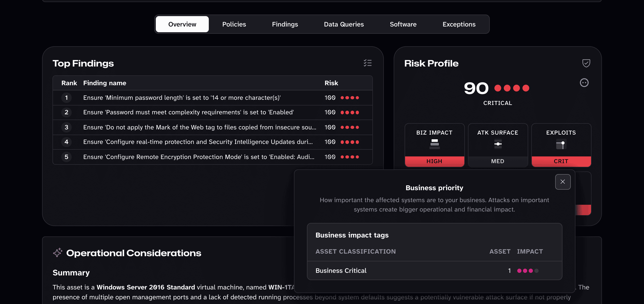Click the risk value 100 for finding 3
Image resolution: width=644 pixels, height=304 pixels.
[x=330, y=127]
